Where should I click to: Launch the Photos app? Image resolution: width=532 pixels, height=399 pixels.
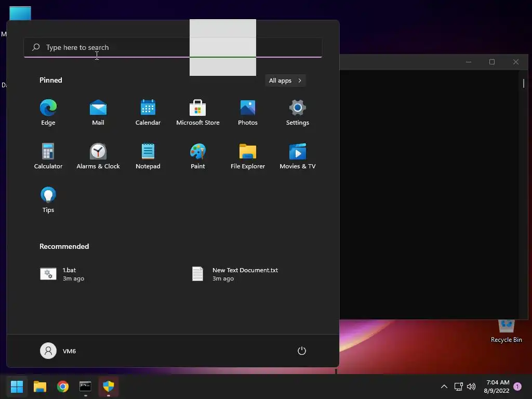coord(248,113)
